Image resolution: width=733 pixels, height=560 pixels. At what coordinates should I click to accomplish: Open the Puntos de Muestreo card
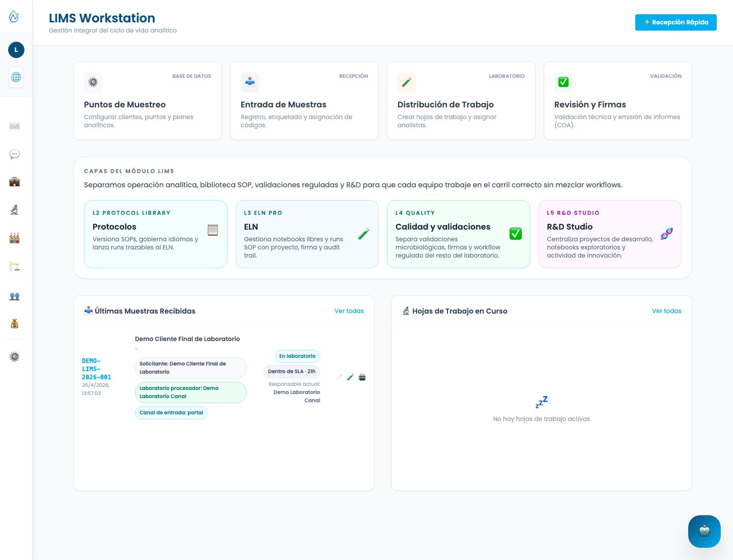coord(148,101)
